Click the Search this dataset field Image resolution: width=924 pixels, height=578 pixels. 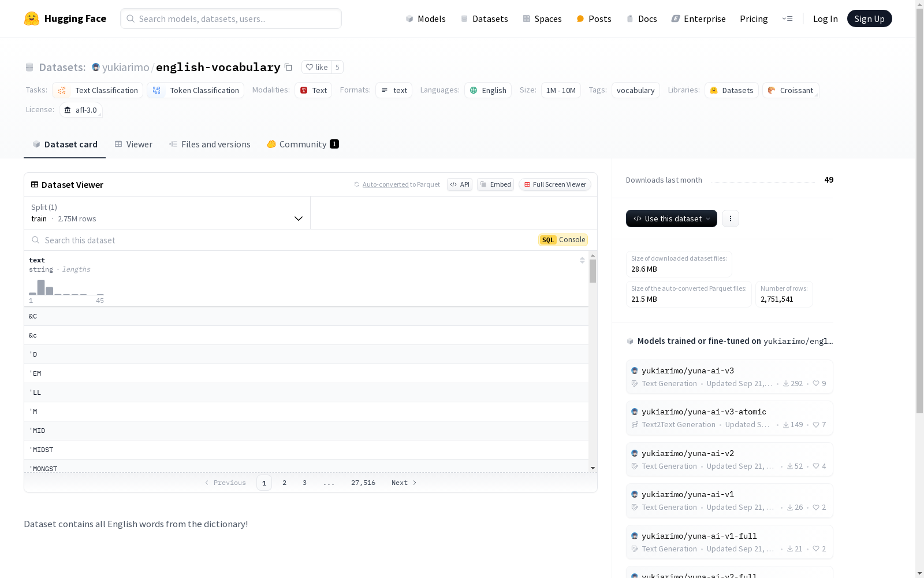pyautogui.click(x=280, y=240)
